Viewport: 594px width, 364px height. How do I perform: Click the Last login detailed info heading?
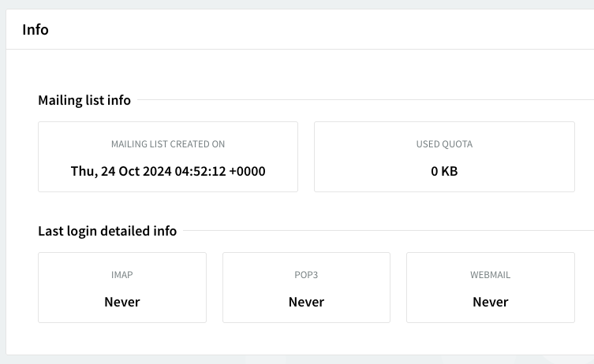pos(107,231)
